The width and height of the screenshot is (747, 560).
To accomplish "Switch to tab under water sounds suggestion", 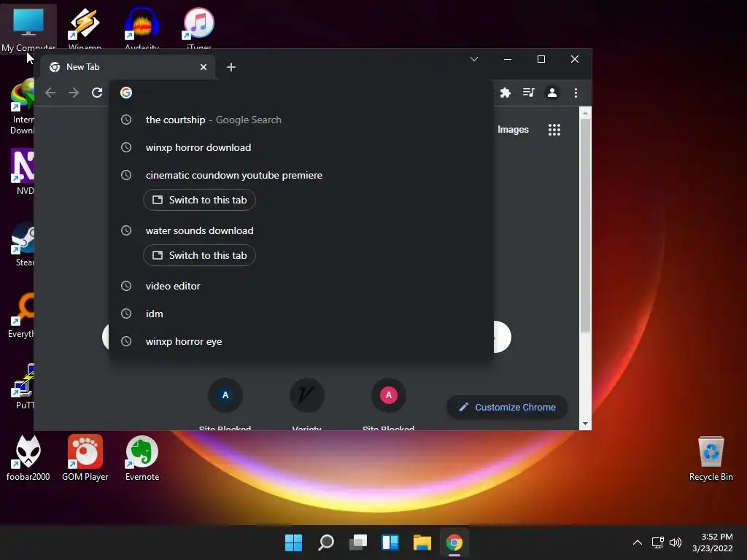I will [x=200, y=255].
